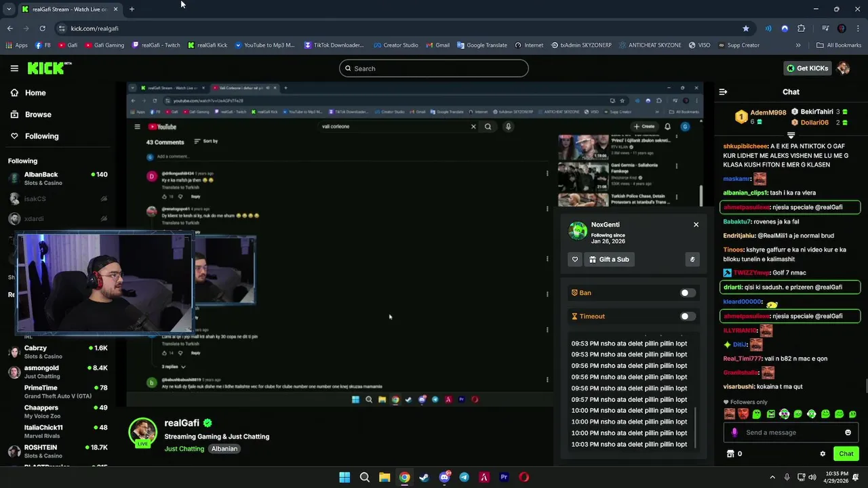Open the Kick hamburger sidebar menu
Screen dimensions: 868x488
click(x=14, y=68)
